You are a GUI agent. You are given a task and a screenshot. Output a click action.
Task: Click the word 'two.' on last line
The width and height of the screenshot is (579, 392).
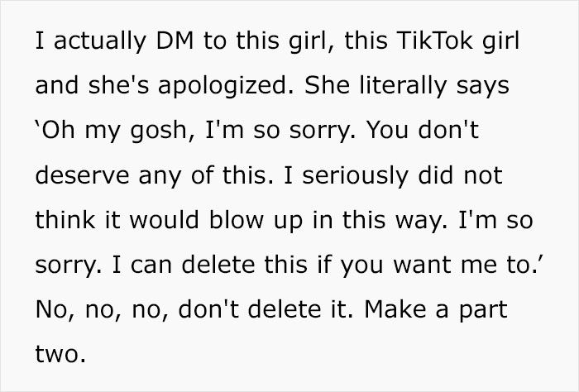point(60,355)
